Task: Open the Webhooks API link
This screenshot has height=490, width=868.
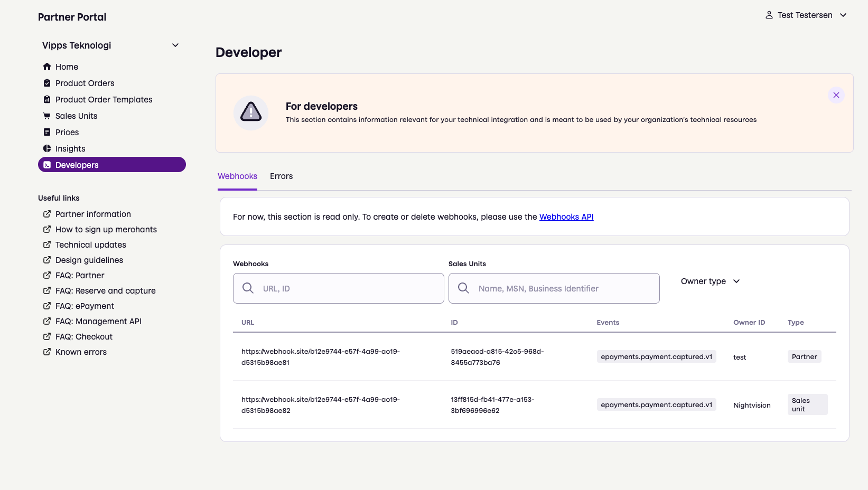Action: pyautogui.click(x=566, y=217)
